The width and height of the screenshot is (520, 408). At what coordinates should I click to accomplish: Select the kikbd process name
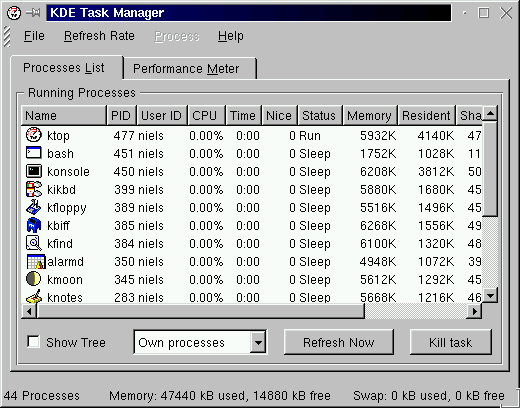[x=62, y=190]
